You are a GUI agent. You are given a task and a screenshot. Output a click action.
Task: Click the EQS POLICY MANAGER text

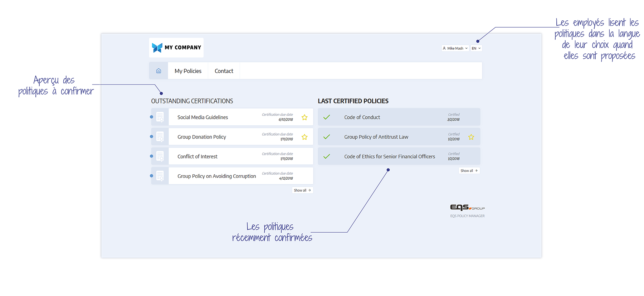click(x=467, y=216)
